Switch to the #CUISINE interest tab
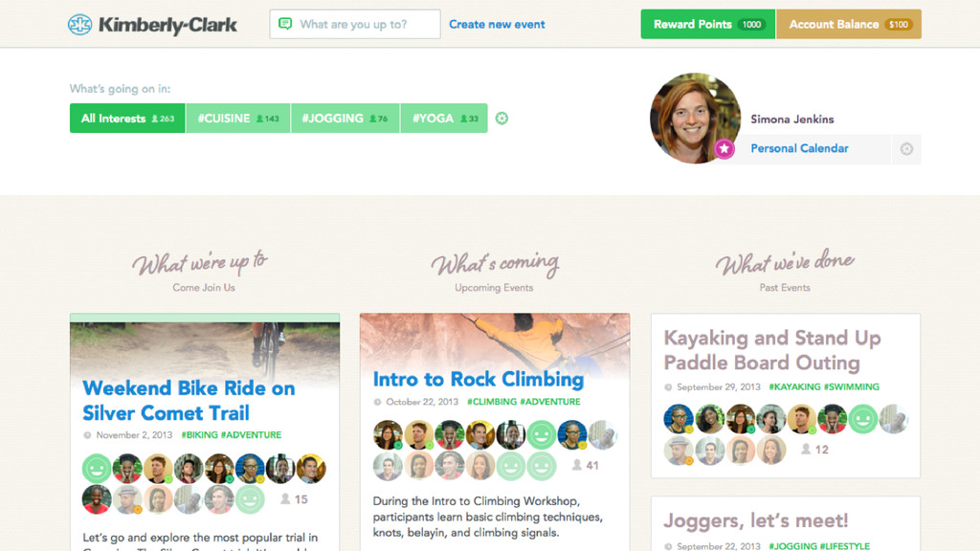This screenshot has width=980, height=551. tap(238, 118)
